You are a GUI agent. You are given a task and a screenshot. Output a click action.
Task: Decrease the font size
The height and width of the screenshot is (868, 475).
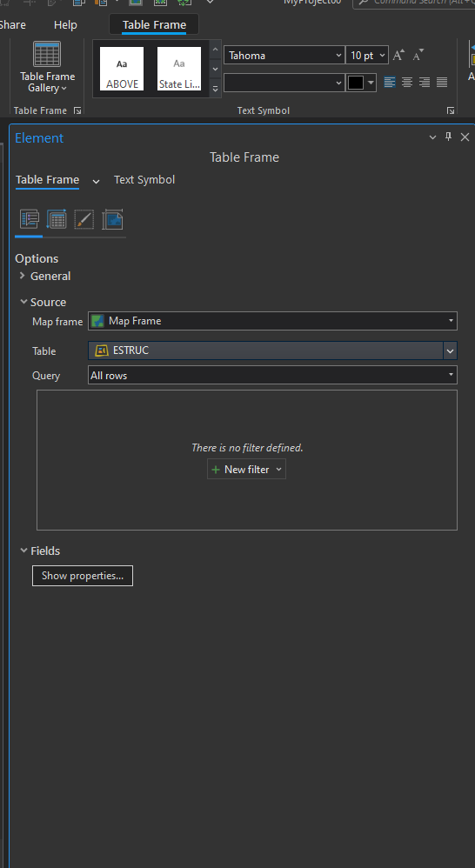(418, 56)
